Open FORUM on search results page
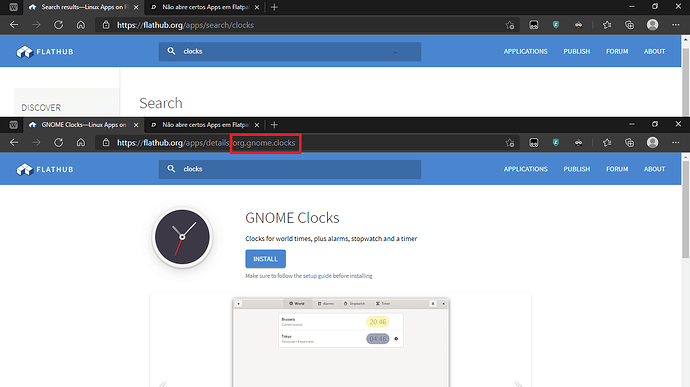 [617, 52]
